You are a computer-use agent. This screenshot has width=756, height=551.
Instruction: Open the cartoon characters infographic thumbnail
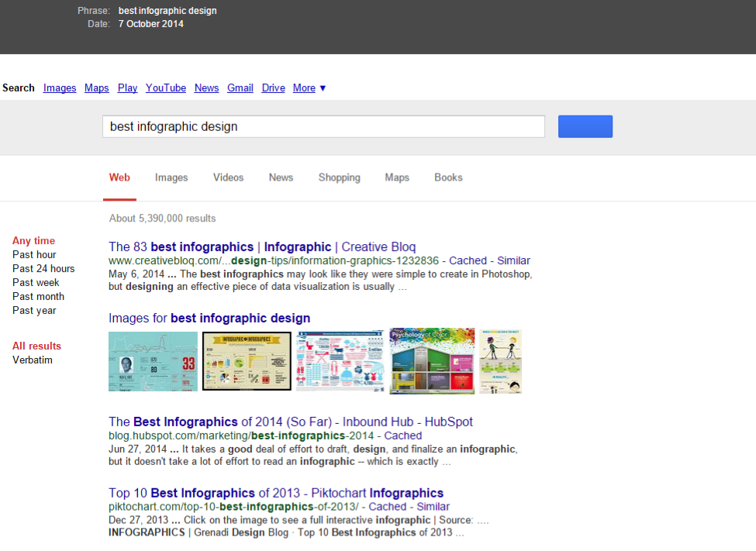tap(500, 361)
